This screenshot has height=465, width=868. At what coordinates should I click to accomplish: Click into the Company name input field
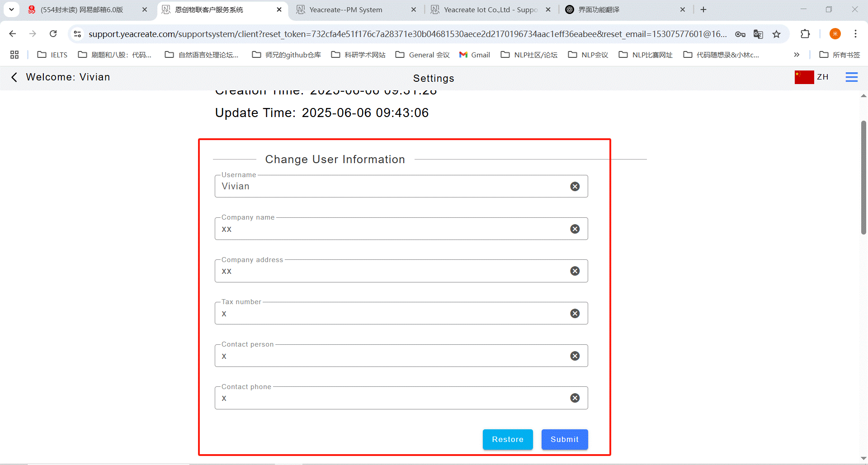[x=389, y=229]
